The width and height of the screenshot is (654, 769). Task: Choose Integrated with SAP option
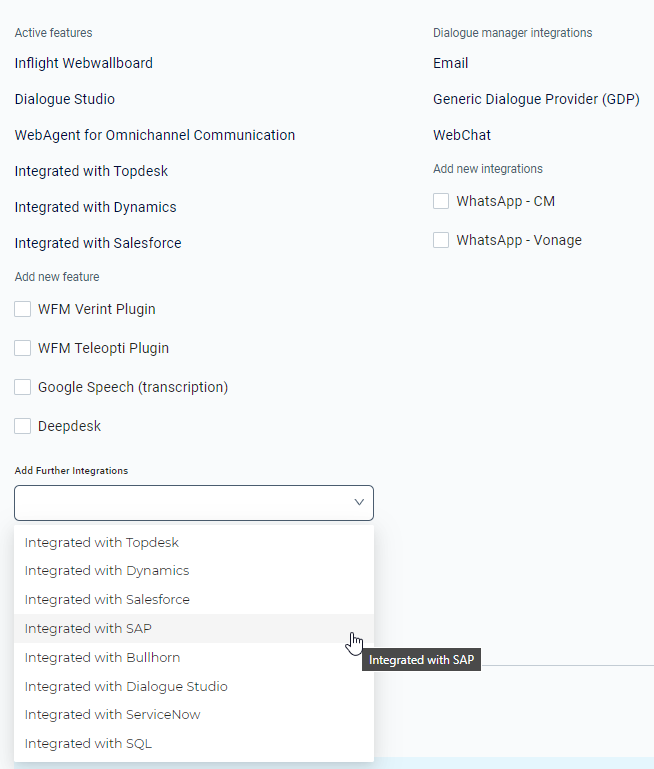(x=194, y=628)
